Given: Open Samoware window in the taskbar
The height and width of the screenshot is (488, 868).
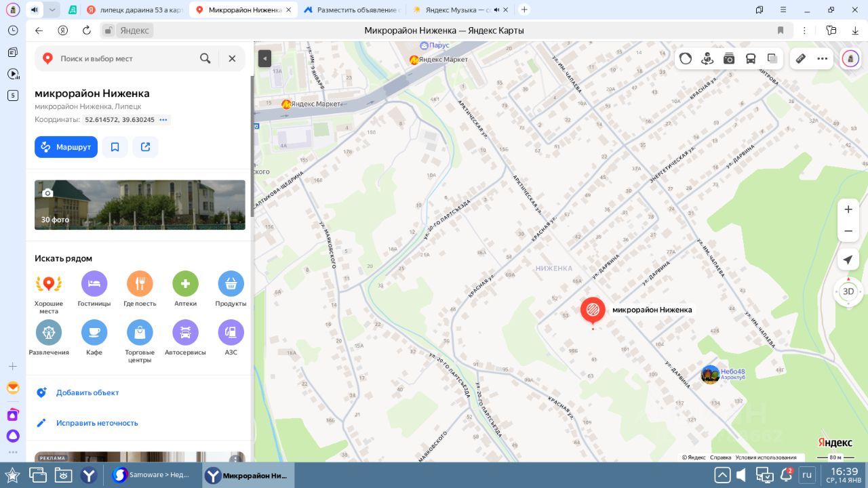Looking at the screenshot, I should coord(153,474).
